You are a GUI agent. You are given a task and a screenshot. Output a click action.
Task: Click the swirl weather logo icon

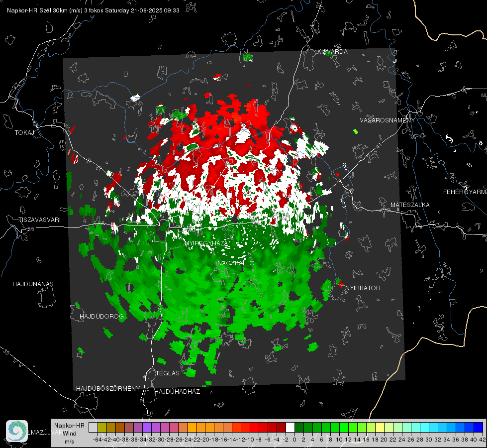tap(17, 431)
